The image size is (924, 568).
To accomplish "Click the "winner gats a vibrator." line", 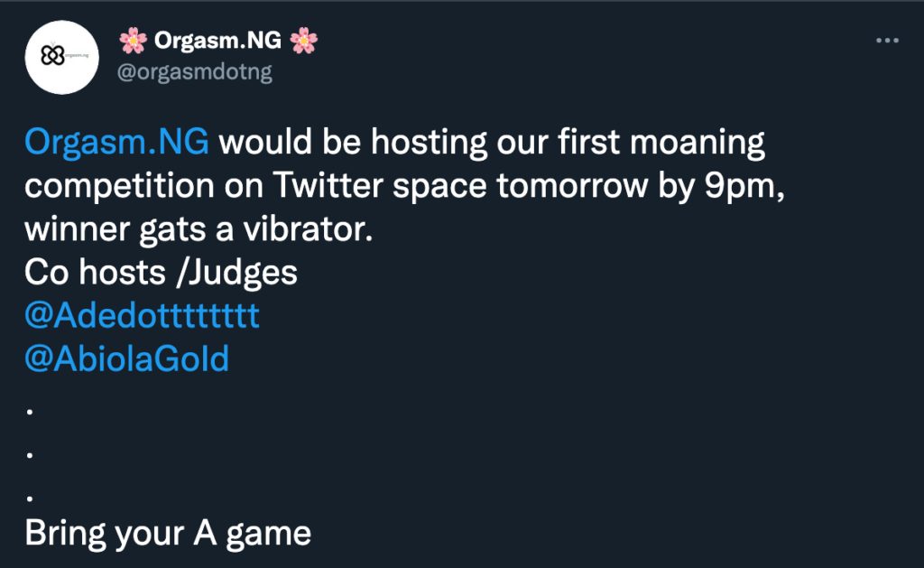I will pyautogui.click(x=199, y=229).
